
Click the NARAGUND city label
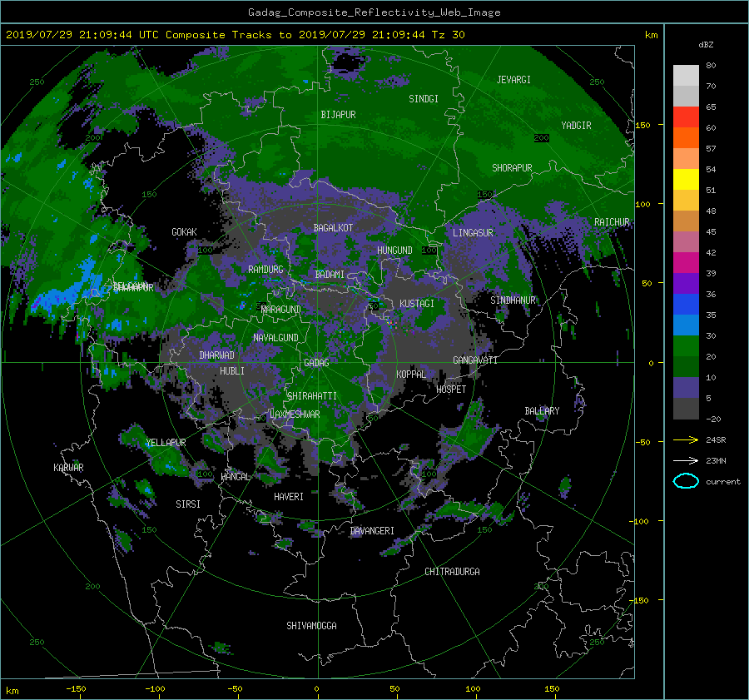coord(281,310)
